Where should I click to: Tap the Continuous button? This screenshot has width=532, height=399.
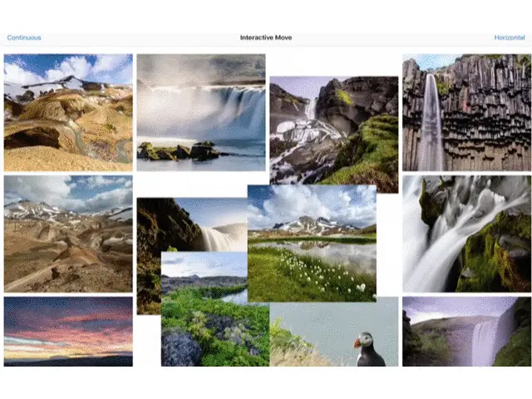24,37
